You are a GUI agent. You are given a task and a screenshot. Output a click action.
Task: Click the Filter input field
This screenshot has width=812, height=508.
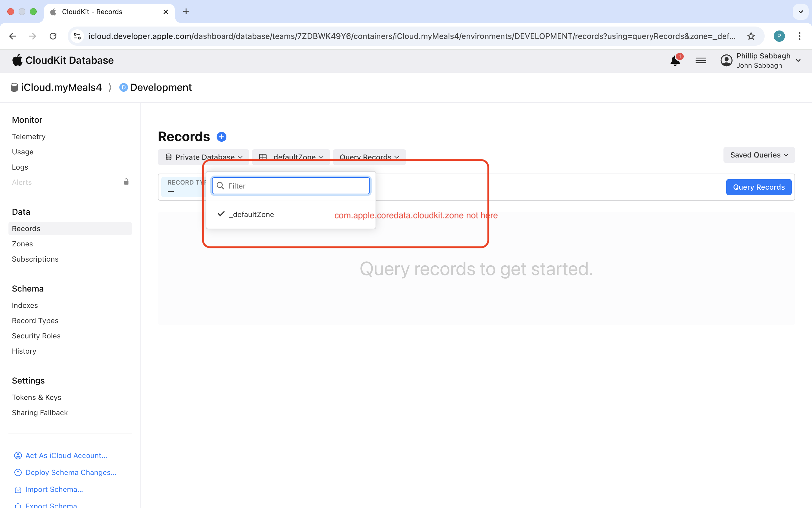pos(291,186)
